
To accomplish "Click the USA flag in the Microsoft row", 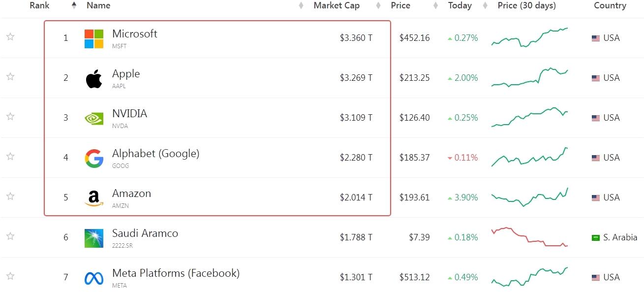I will point(595,38).
